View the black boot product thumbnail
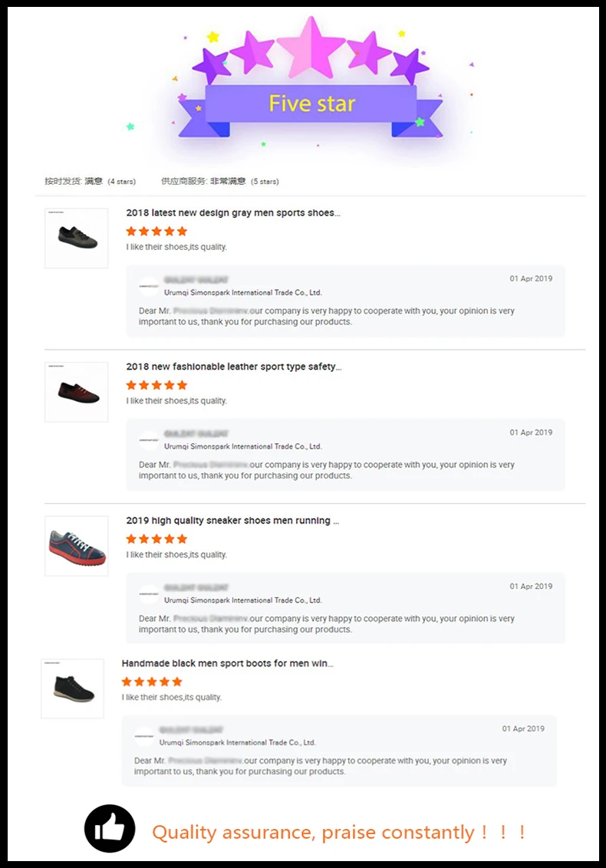The width and height of the screenshot is (606, 868). pos(73,688)
